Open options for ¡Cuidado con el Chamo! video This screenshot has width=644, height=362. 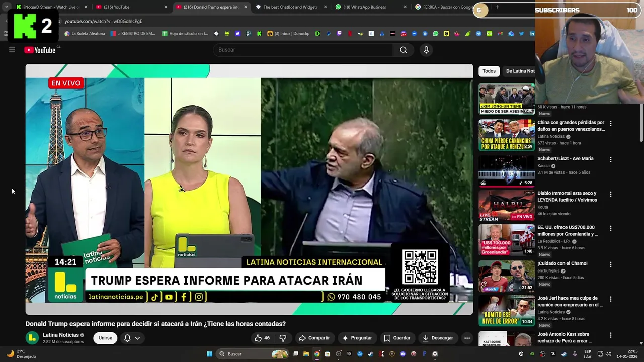[x=611, y=264]
